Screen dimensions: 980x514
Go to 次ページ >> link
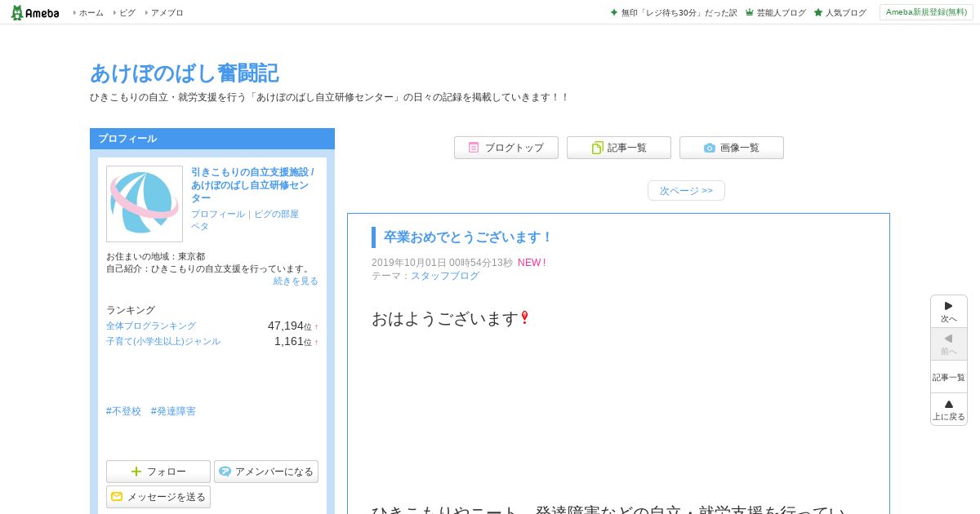[686, 190]
